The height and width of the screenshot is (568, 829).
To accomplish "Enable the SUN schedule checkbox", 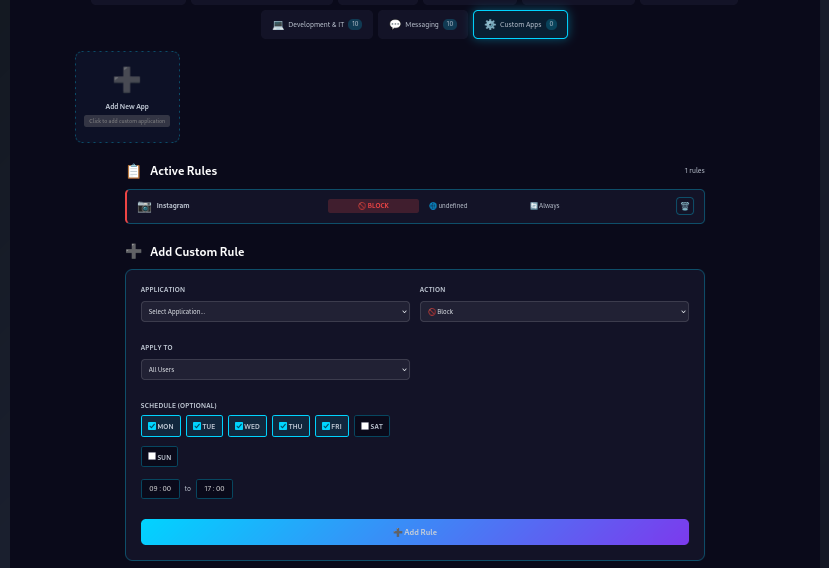I will coord(151,457).
